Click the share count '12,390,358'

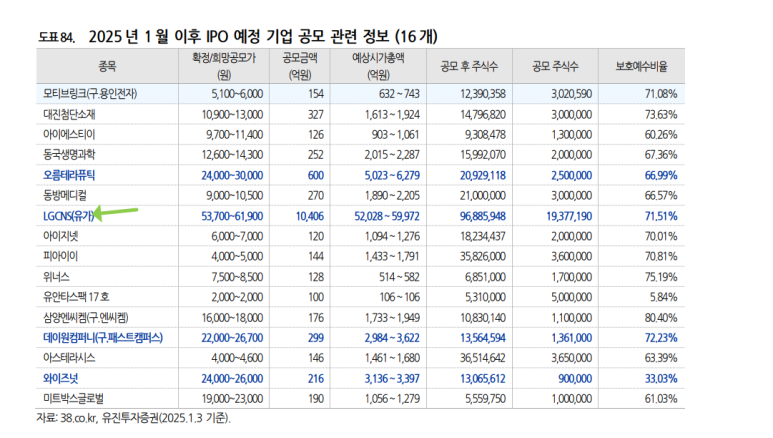[483, 94]
